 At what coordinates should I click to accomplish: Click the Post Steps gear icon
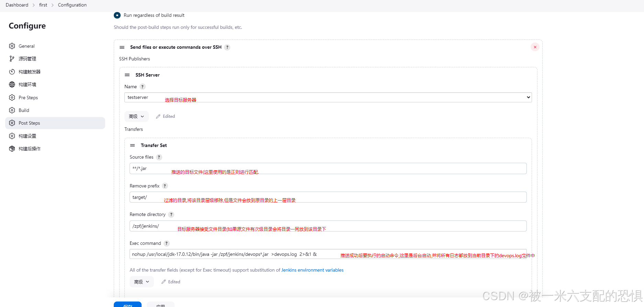pos(12,123)
